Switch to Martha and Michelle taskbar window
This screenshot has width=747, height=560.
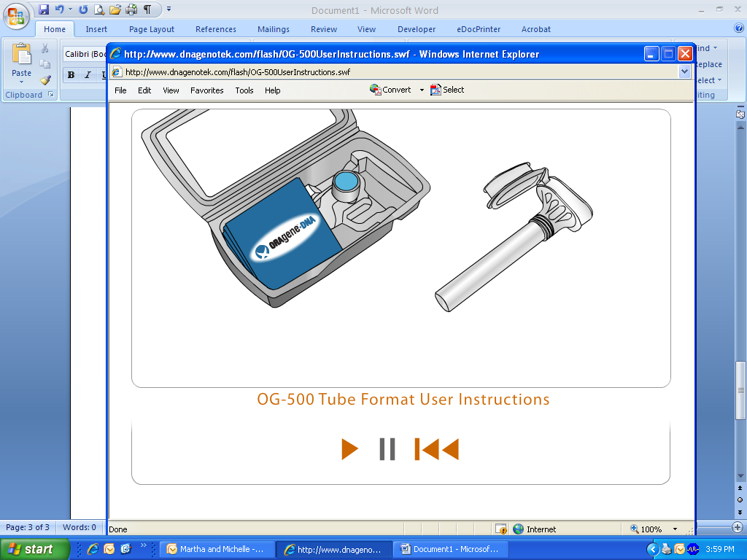[x=217, y=549]
